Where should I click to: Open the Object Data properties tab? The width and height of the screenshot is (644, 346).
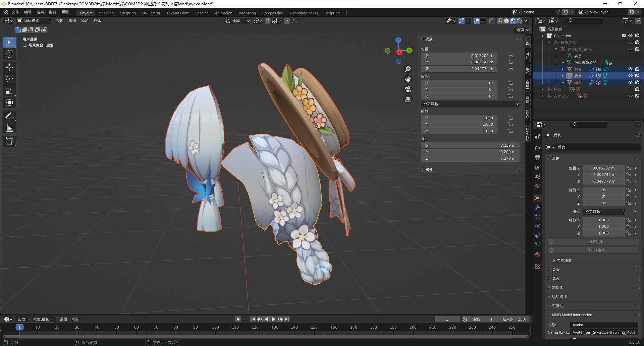pos(538,245)
